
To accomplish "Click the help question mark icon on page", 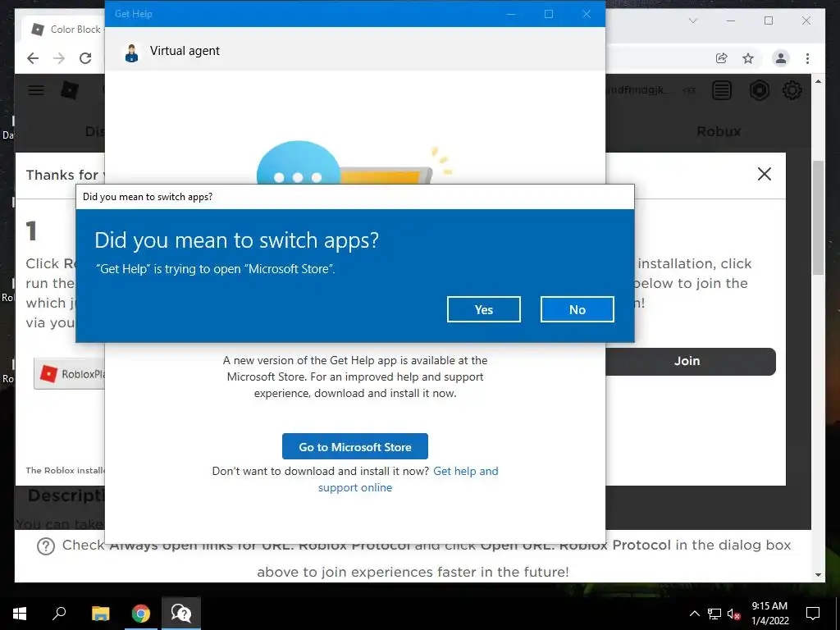I will point(46,546).
